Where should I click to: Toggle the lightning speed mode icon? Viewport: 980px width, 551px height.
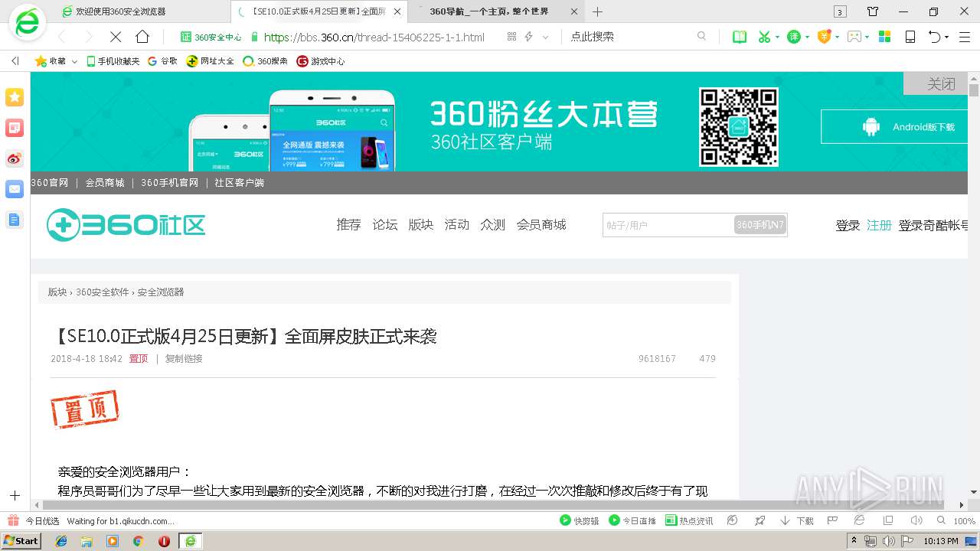(528, 37)
